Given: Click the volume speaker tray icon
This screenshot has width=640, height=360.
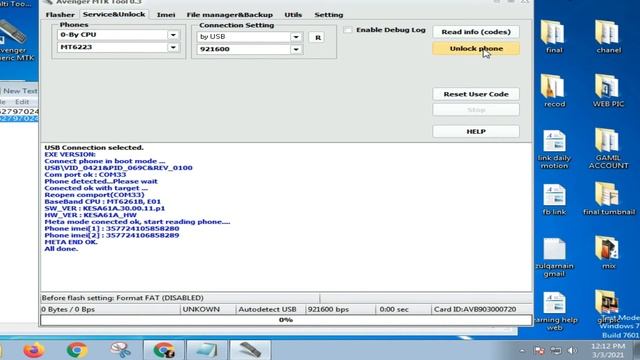Looking at the screenshot, I should (x=572, y=351).
